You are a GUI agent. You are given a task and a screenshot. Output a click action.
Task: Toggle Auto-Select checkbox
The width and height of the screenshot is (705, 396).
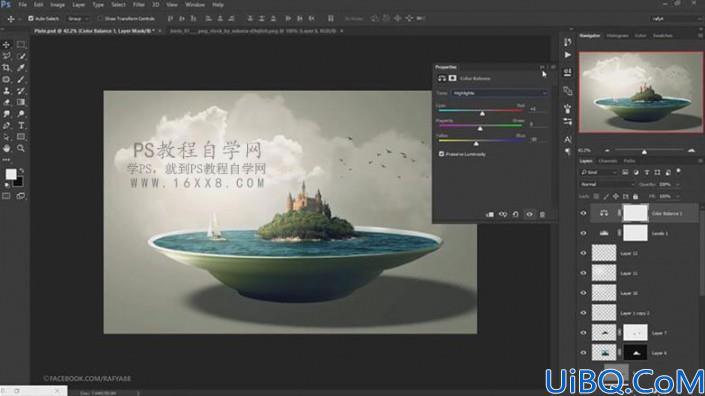[31, 18]
